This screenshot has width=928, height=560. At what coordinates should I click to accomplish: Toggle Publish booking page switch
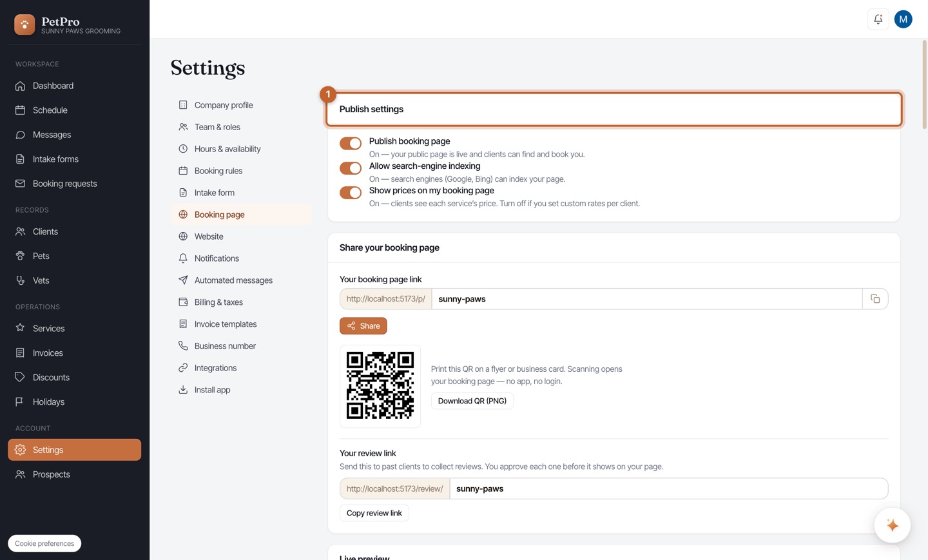click(351, 143)
